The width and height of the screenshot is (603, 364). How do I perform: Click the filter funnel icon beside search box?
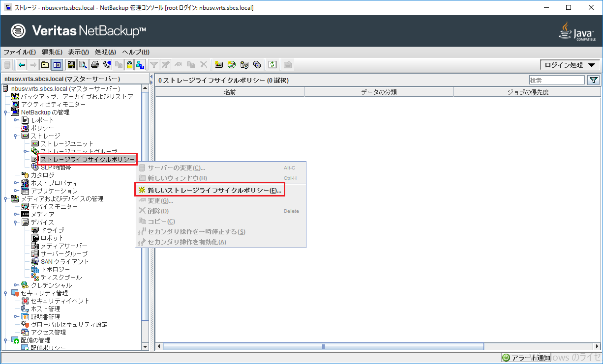pos(594,80)
